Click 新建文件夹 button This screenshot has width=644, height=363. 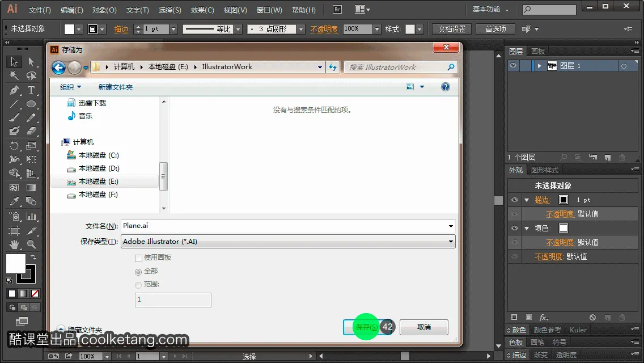point(116,87)
